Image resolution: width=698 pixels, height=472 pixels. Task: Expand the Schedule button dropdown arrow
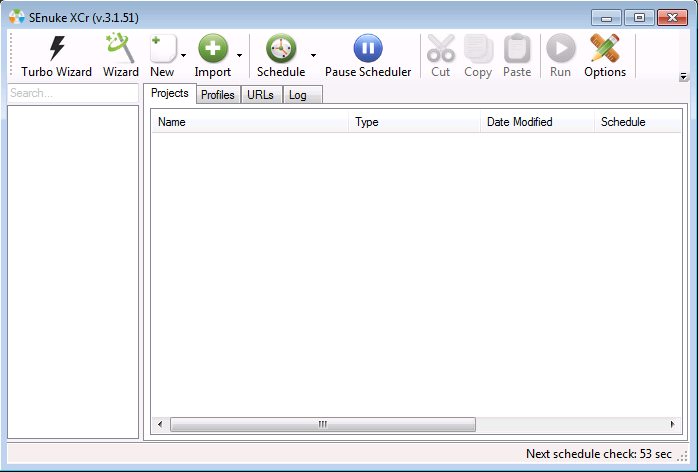point(313,55)
